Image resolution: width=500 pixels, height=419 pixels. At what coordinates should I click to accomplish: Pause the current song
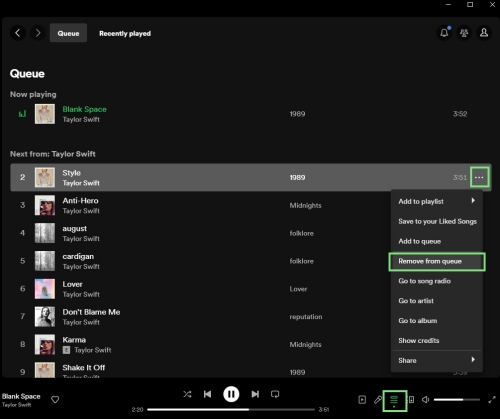coord(231,394)
